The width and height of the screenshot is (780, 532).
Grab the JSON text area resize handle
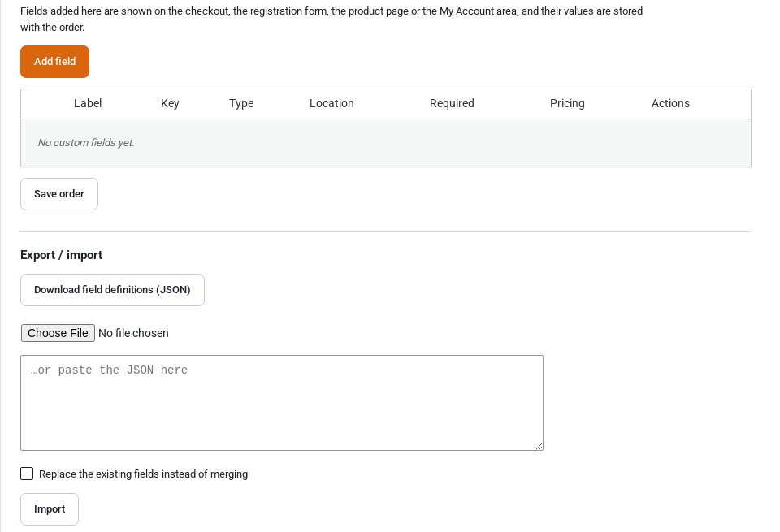[x=539, y=447]
